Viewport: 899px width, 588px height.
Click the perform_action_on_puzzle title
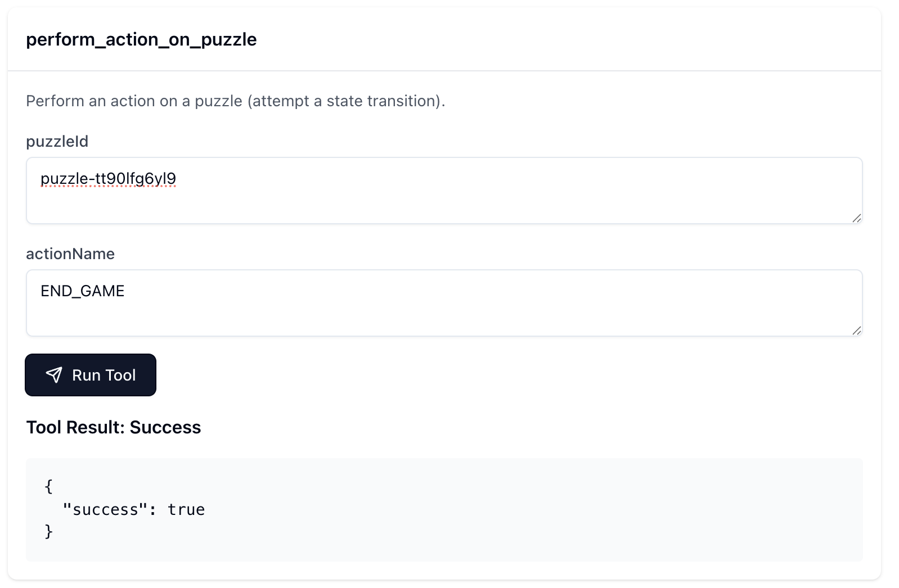(141, 39)
